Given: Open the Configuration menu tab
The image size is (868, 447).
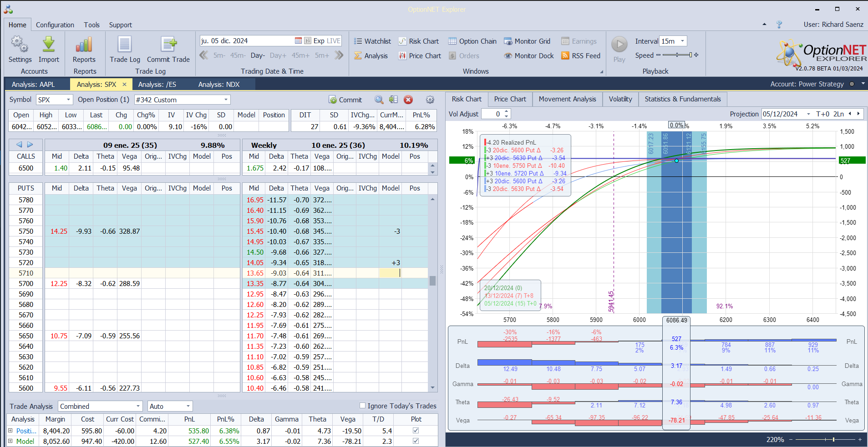Looking at the screenshot, I should click(x=55, y=25).
